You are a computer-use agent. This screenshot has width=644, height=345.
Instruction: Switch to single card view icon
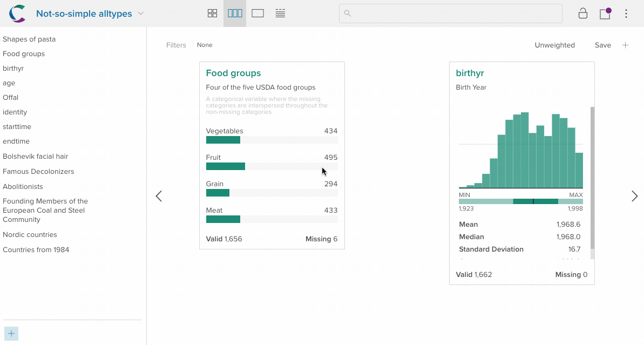[257, 13]
